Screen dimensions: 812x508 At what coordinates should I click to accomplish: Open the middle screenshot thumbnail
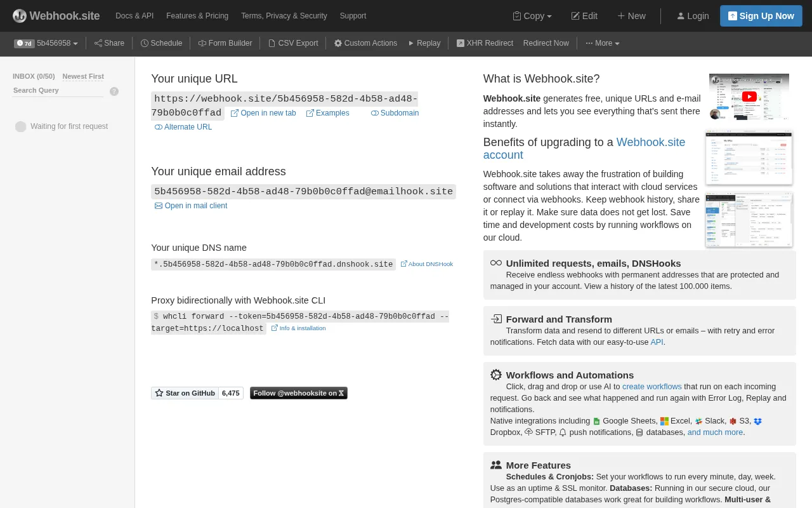click(749, 157)
